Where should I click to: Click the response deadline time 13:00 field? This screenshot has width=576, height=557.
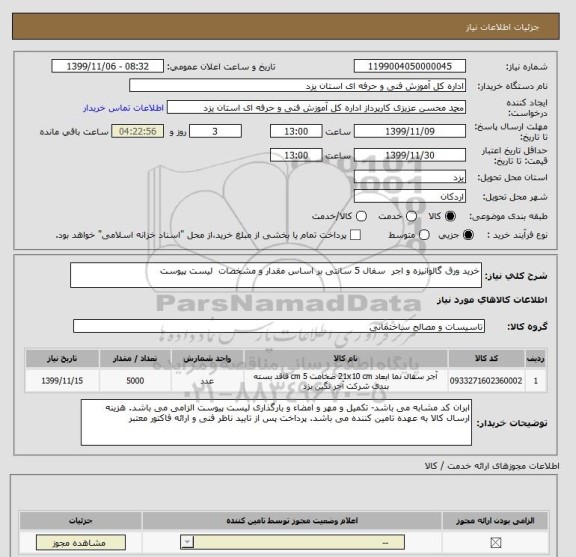[296, 132]
